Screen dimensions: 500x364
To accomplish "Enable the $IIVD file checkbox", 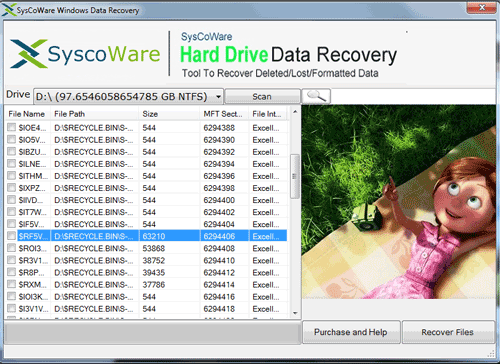I will tap(11, 200).
